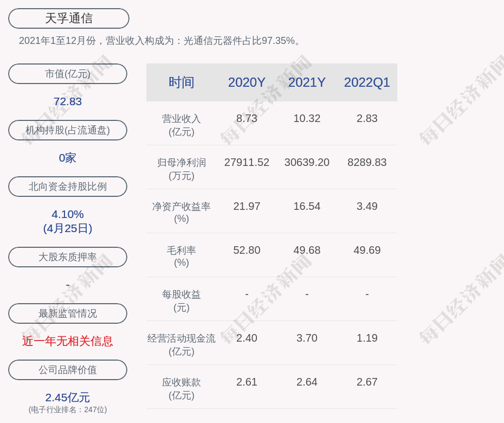The height and width of the screenshot is (423, 504).
Task: Select 2022Q1 revenue 2.83
Action: click(367, 118)
